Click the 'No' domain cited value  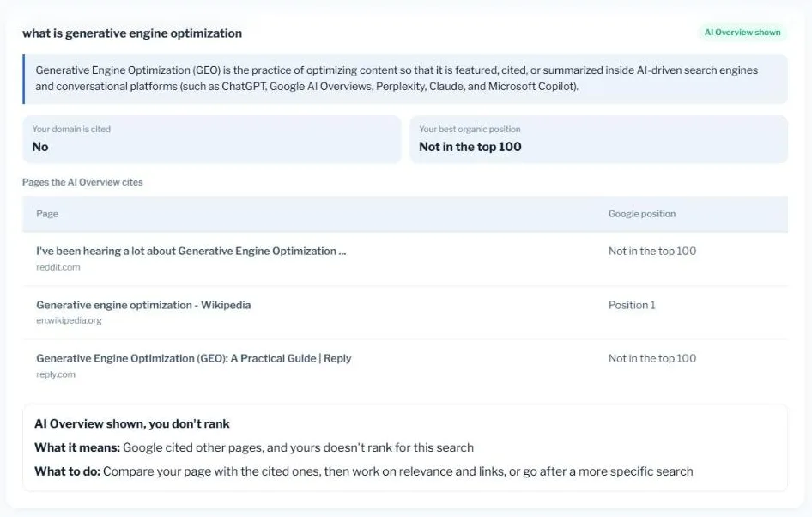[x=40, y=147]
